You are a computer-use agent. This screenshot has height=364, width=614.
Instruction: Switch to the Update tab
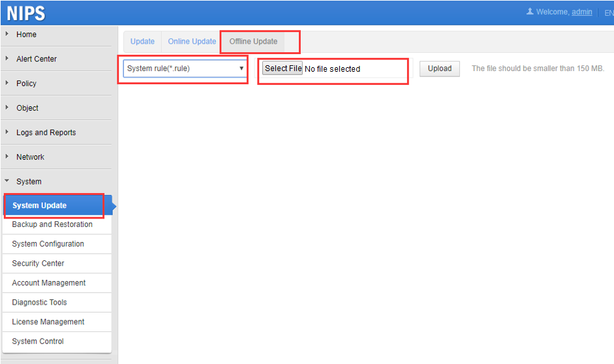tap(142, 41)
